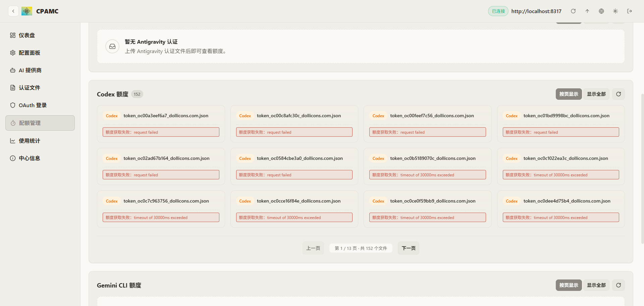Click the CPAMC logo icon

tap(27, 11)
